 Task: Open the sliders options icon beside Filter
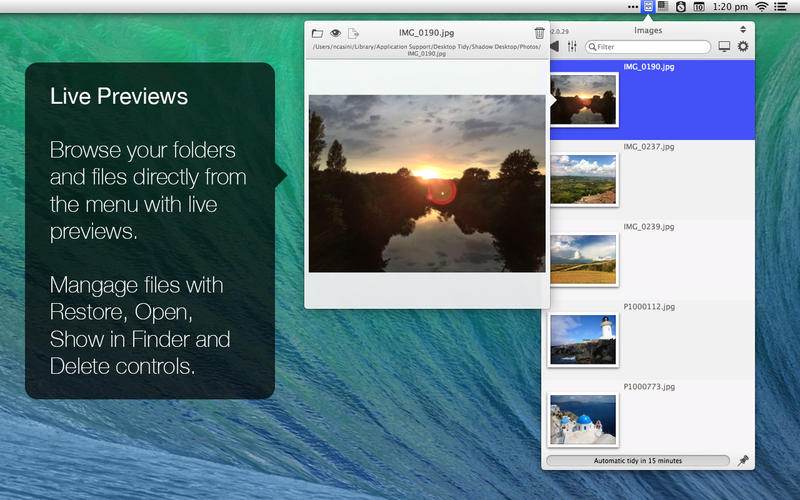coord(572,46)
